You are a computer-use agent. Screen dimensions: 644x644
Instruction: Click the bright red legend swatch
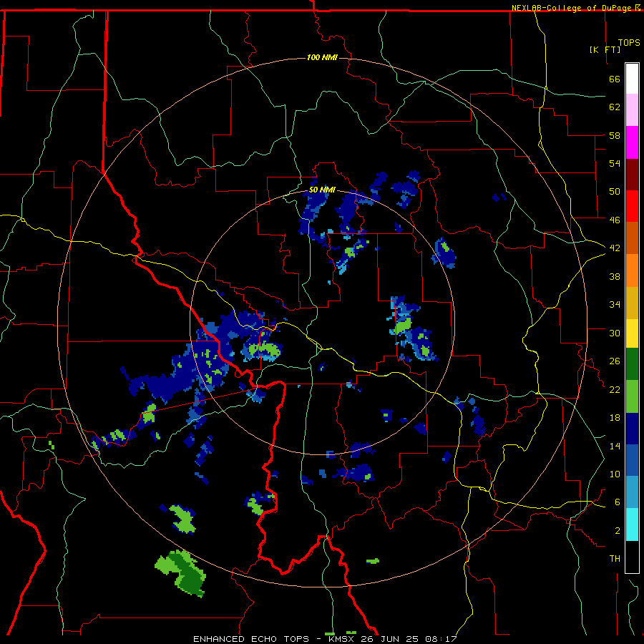click(632, 206)
